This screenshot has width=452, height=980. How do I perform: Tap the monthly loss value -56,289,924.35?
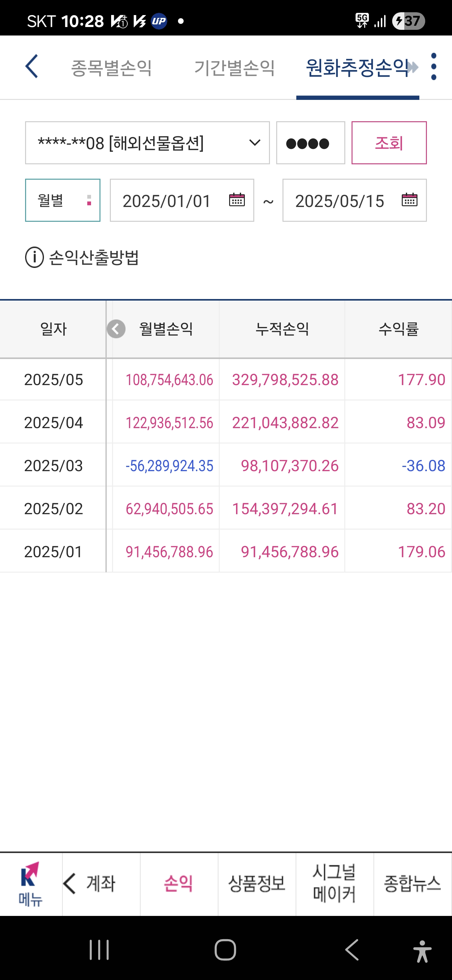(169, 466)
